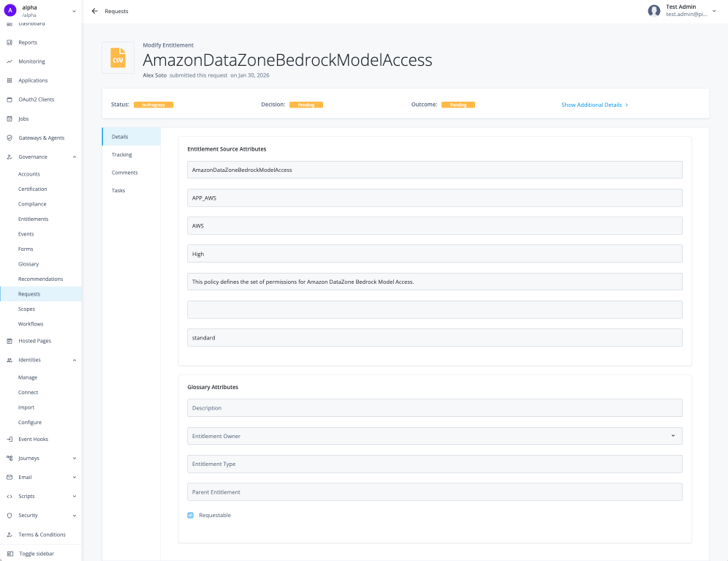Collapse the Governance section
The width and height of the screenshot is (728, 561).
tap(75, 157)
